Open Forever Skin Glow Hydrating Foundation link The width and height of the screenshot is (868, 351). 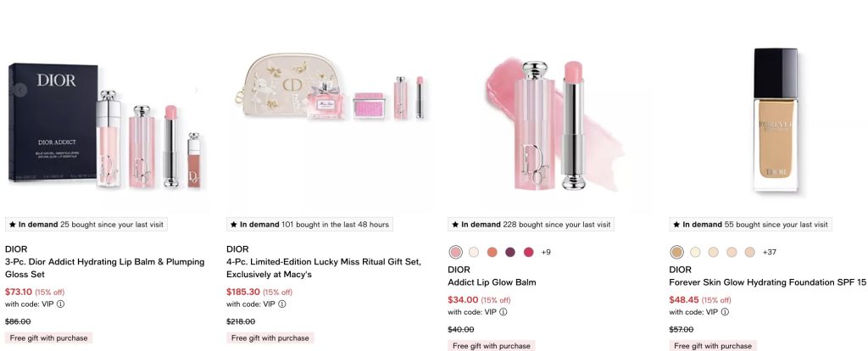[x=767, y=282]
